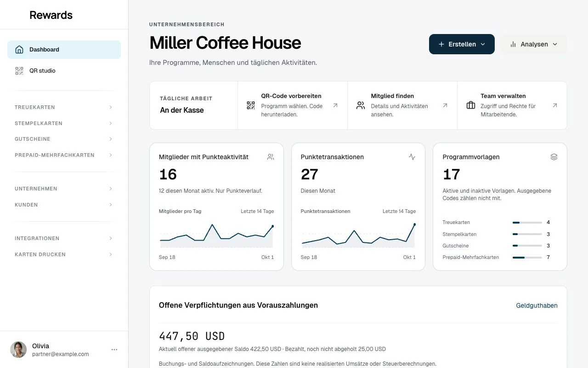Click the plus icon in Erstellen button
The width and height of the screenshot is (588, 368).
441,44
